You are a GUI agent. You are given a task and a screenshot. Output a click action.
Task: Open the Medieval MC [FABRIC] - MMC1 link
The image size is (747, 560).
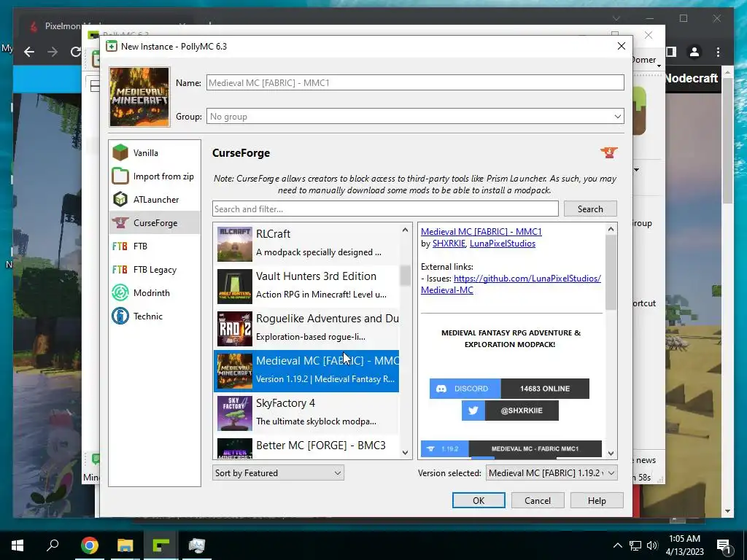(481, 232)
